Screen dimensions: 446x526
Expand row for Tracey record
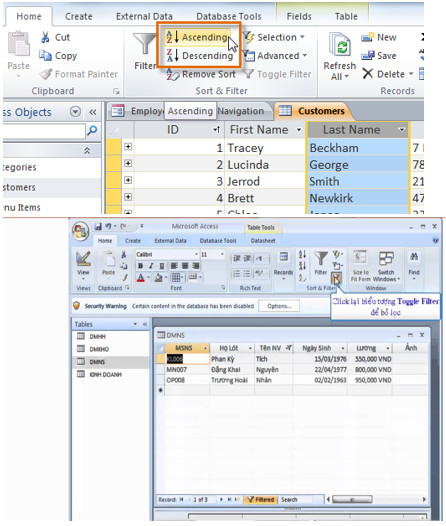coord(128,147)
